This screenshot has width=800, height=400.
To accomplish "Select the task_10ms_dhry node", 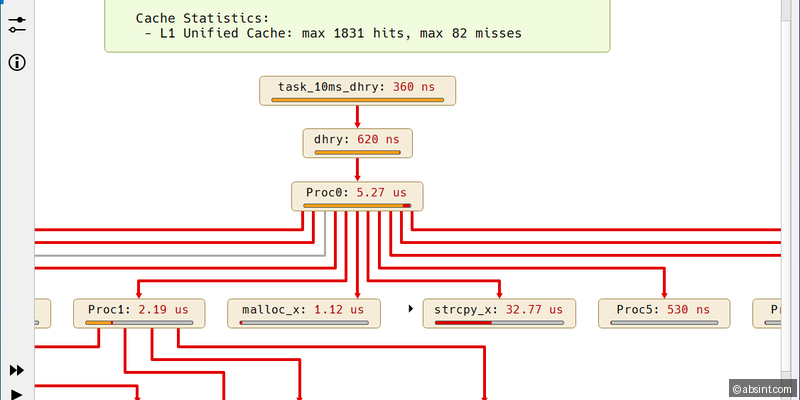I will click(358, 88).
